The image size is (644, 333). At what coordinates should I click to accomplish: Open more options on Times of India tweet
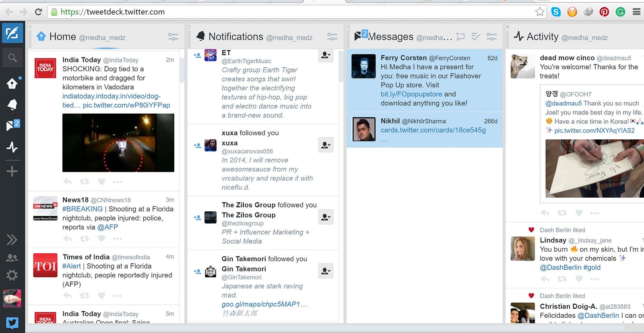click(x=117, y=296)
